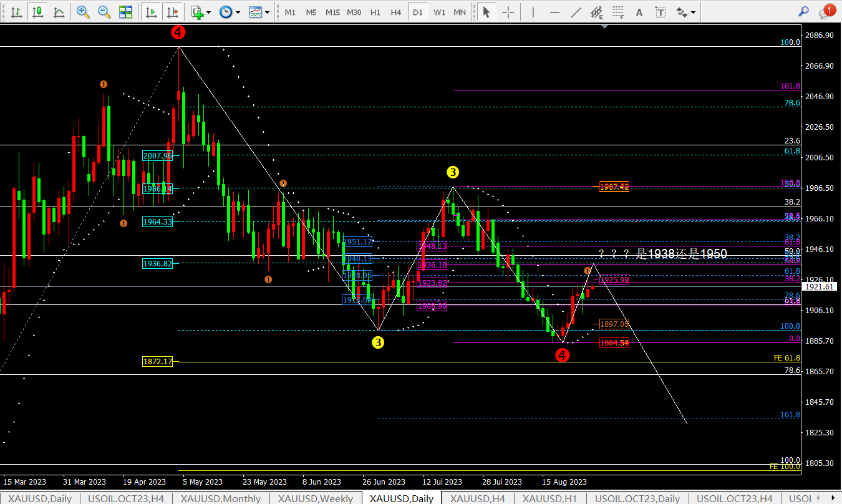Switch chart to bar chart style
Image resolution: width=842 pixels, height=504 pixels.
(x=16, y=12)
